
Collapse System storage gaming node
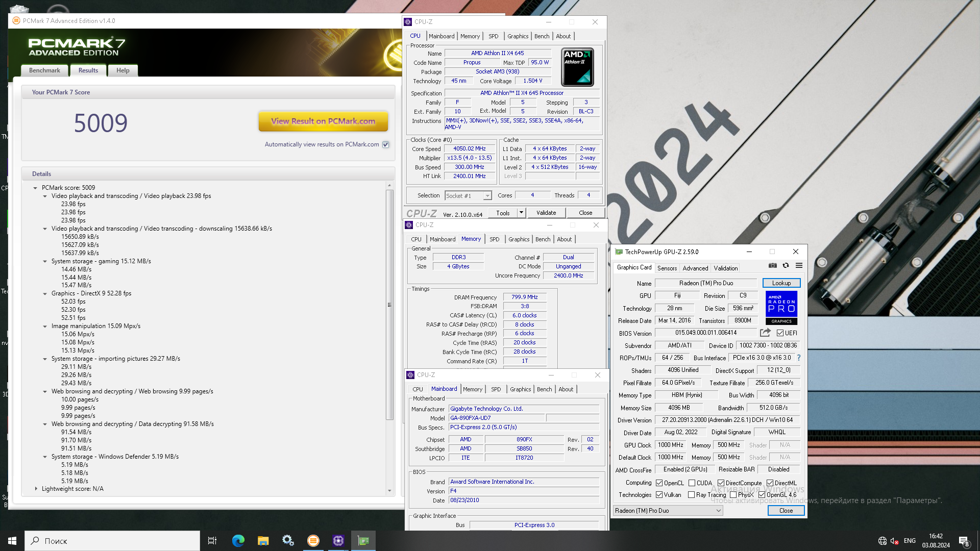click(45, 261)
